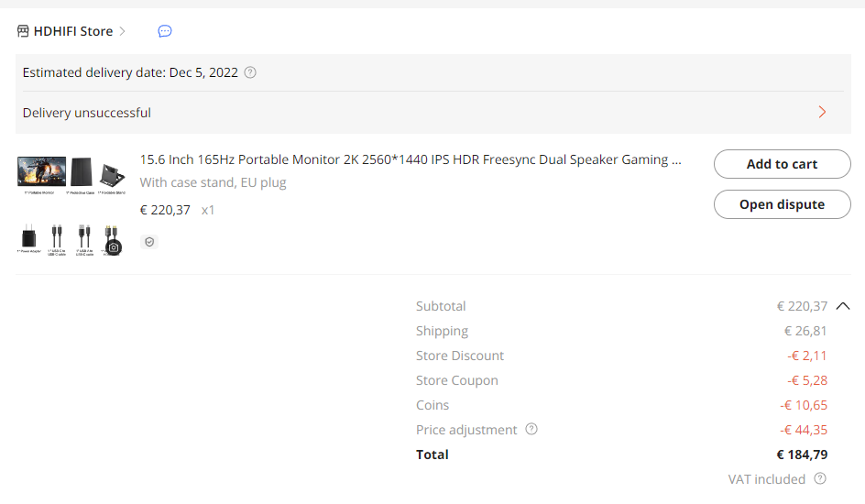Open the 15.6 Inch Portable Monitor title
The image size is (865, 504).
point(411,159)
